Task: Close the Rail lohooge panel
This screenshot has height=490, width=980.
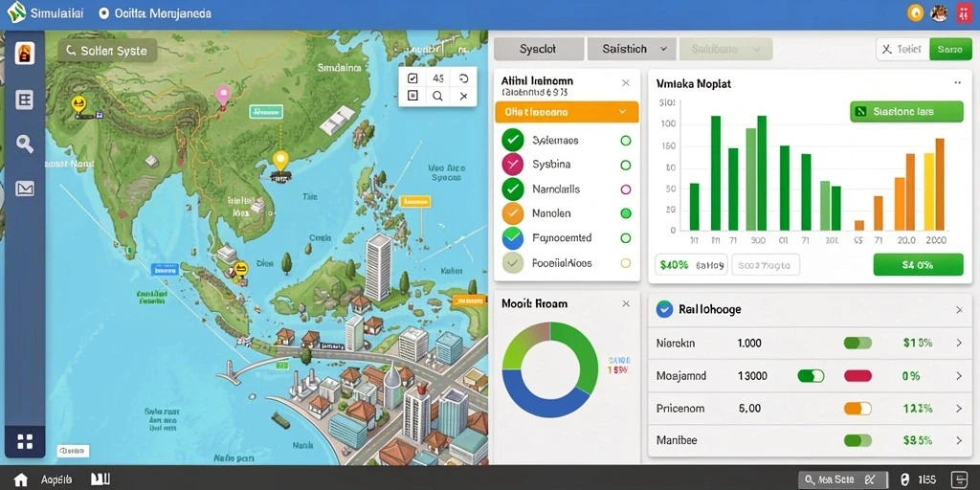Action: point(959,309)
